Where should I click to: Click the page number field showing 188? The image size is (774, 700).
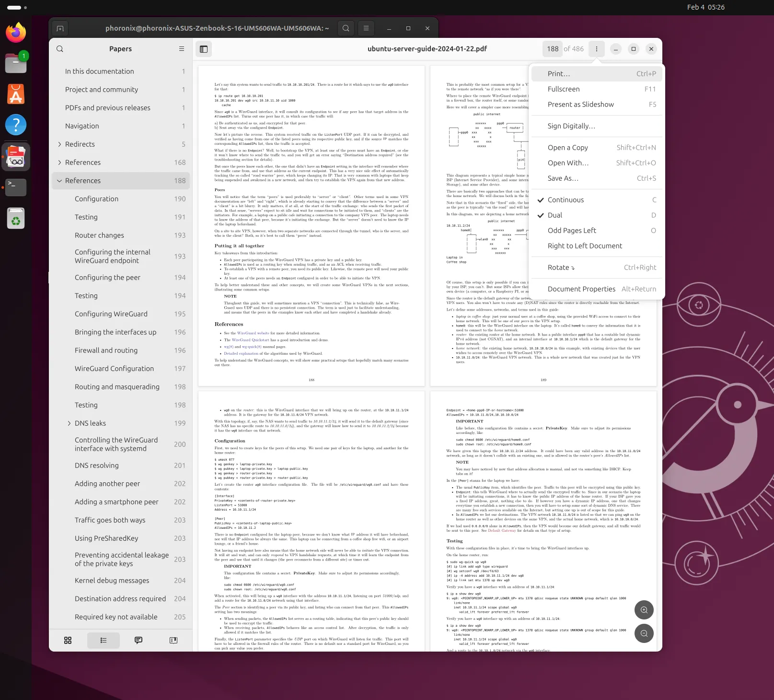[x=553, y=49]
